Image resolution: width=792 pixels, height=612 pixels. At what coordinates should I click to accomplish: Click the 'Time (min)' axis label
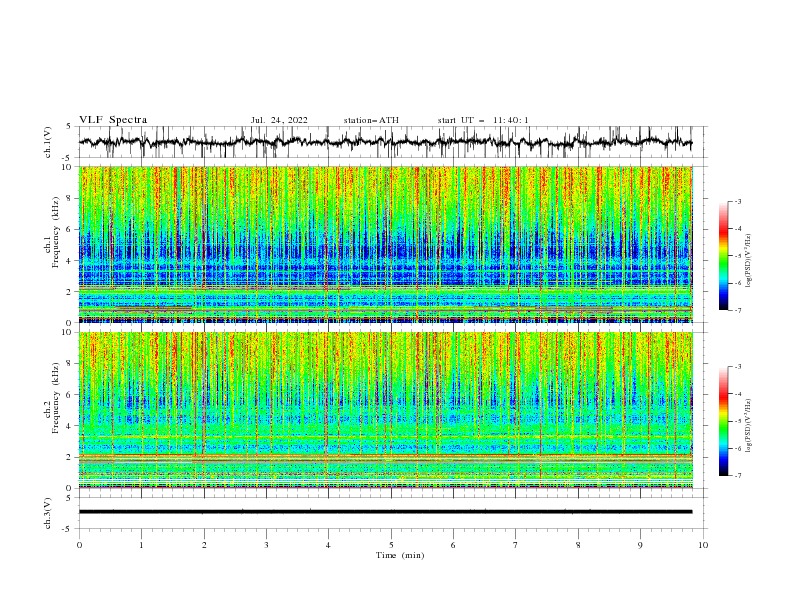tap(400, 555)
